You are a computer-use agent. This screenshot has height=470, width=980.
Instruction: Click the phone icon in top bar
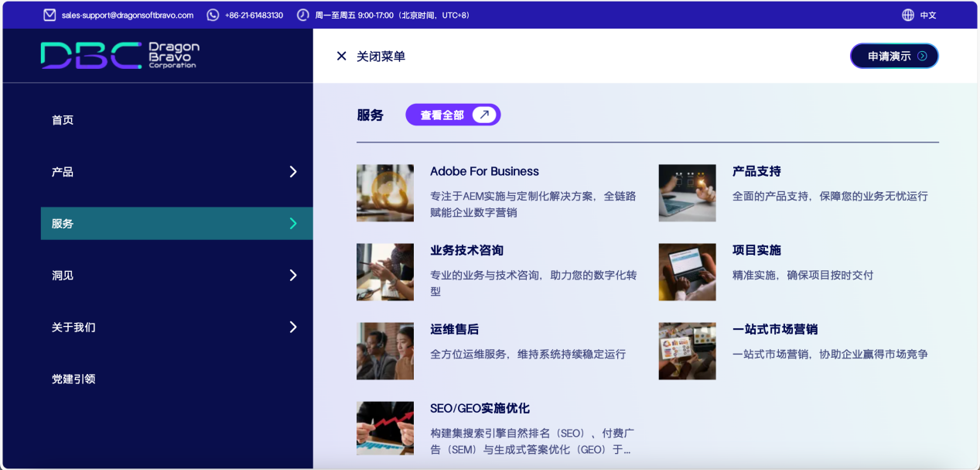pos(213,15)
